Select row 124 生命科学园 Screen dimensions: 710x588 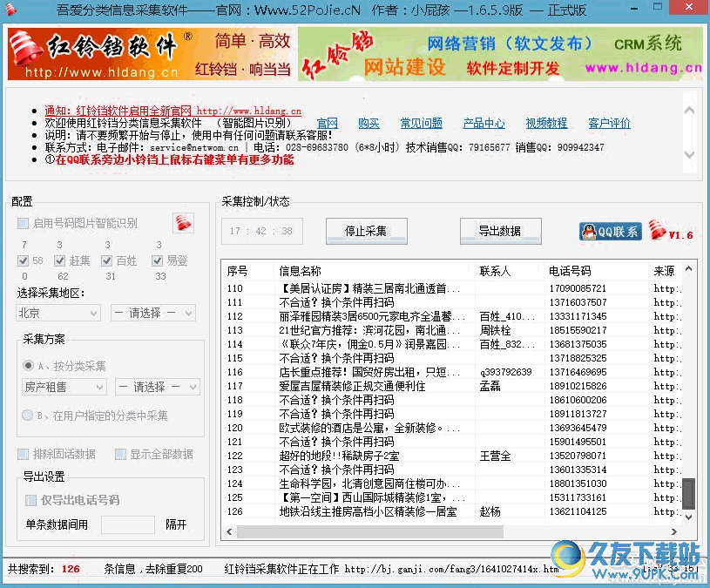click(x=452, y=483)
